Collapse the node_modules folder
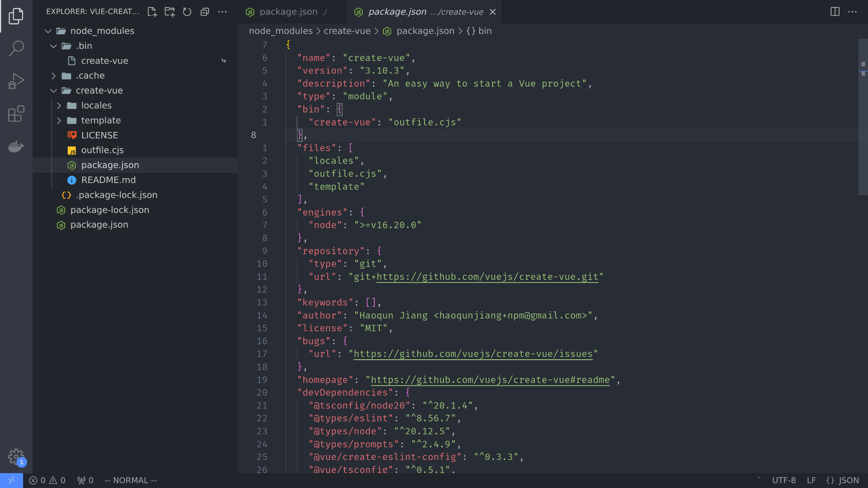868x488 pixels. click(x=48, y=31)
